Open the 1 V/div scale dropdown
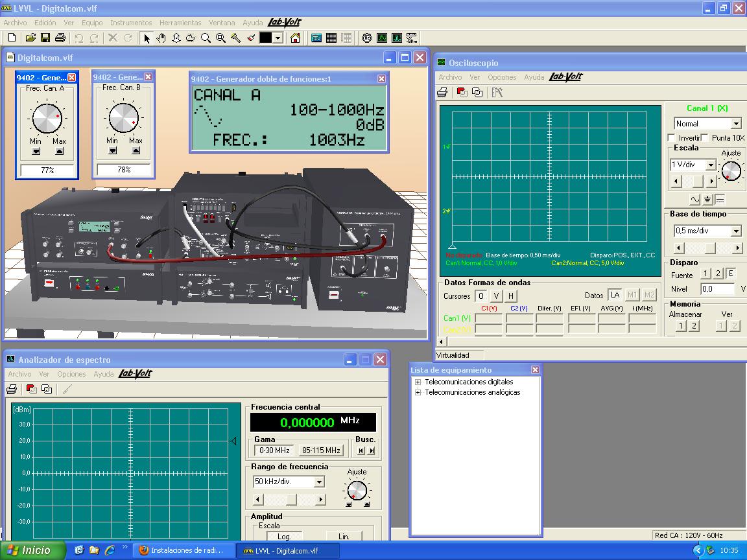747x560 pixels. pos(710,165)
